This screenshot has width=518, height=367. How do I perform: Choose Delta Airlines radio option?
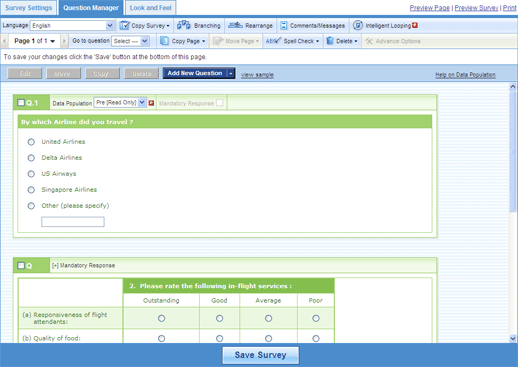pyautogui.click(x=31, y=158)
